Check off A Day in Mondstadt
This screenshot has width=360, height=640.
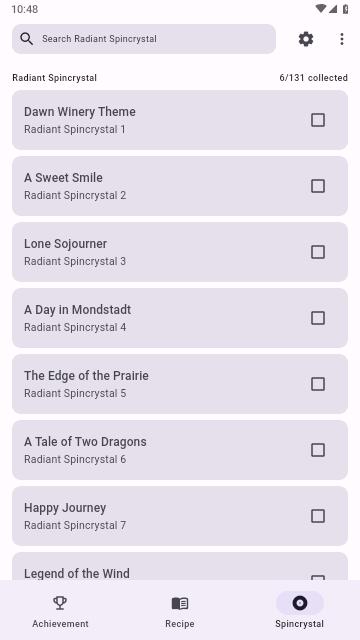tap(318, 318)
